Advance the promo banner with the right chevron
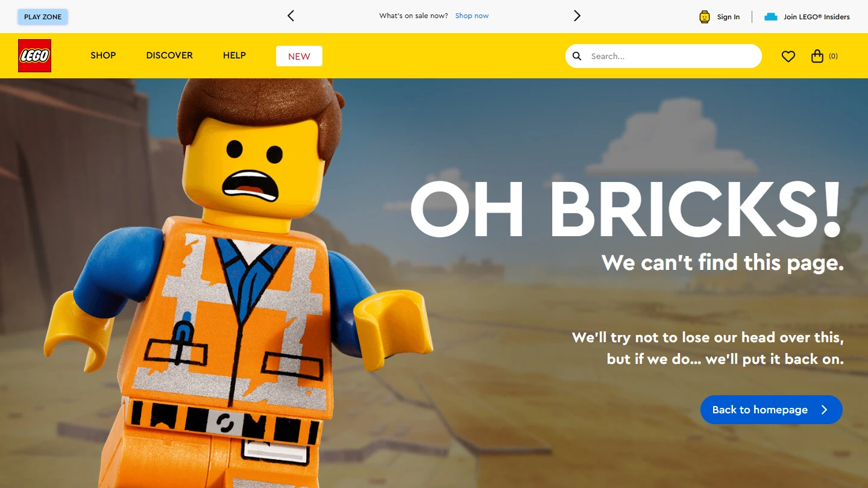The image size is (868, 488). (x=577, y=16)
